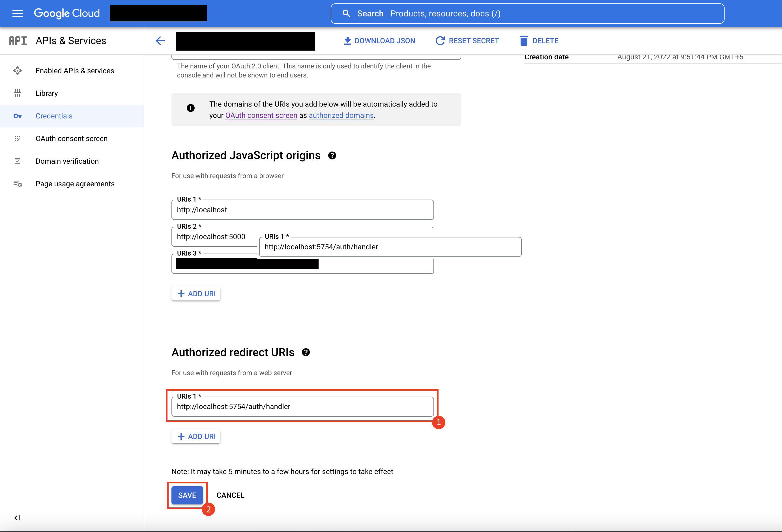Add URI under Authorized redirect URIs
This screenshot has height=532, width=782.
[x=196, y=436]
